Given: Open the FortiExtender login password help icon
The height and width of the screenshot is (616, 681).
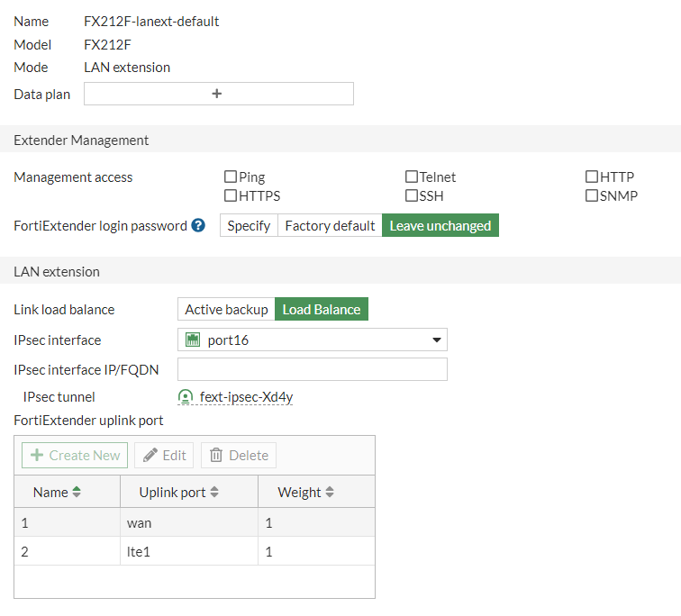Looking at the screenshot, I should click(x=198, y=225).
